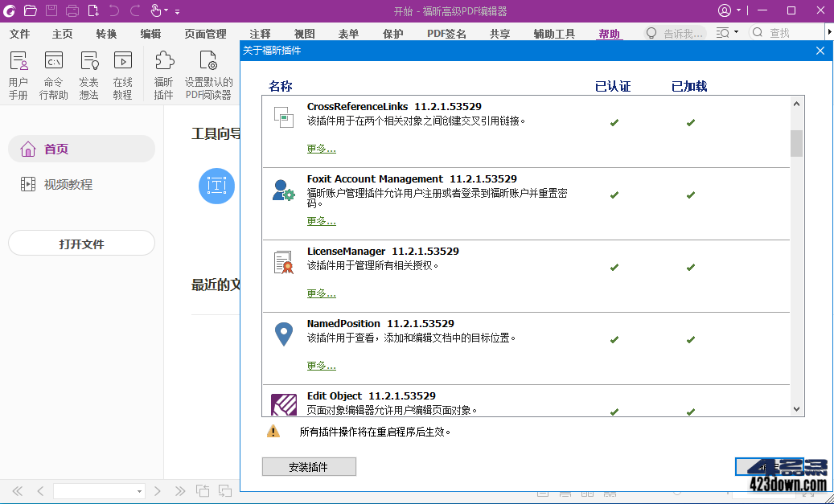Go to last page arrow

click(x=180, y=490)
